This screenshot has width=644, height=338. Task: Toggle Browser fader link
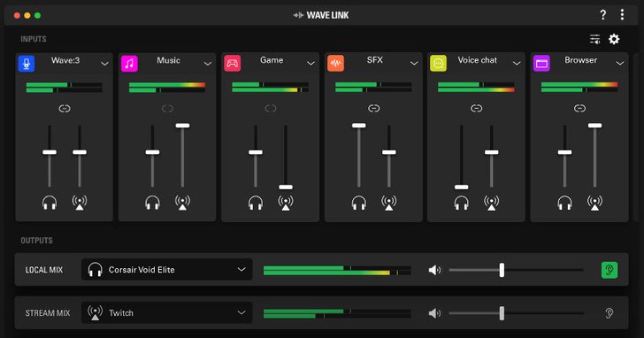pos(579,109)
